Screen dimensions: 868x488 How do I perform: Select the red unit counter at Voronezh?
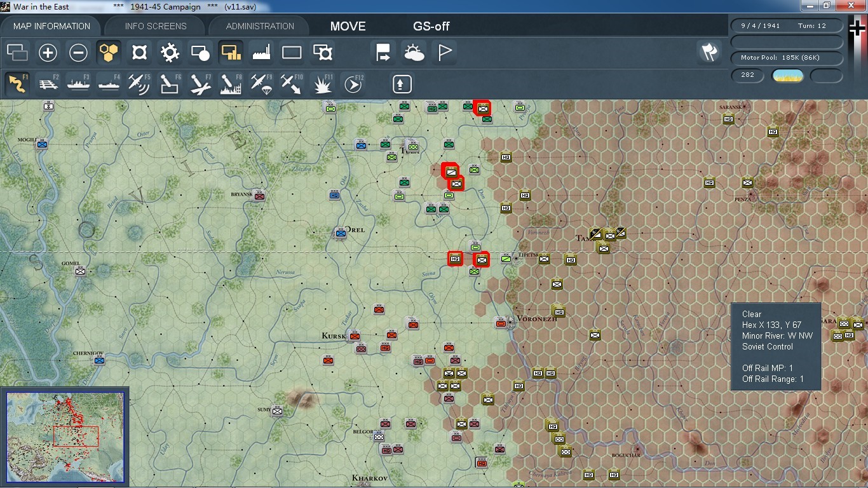[x=501, y=323]
